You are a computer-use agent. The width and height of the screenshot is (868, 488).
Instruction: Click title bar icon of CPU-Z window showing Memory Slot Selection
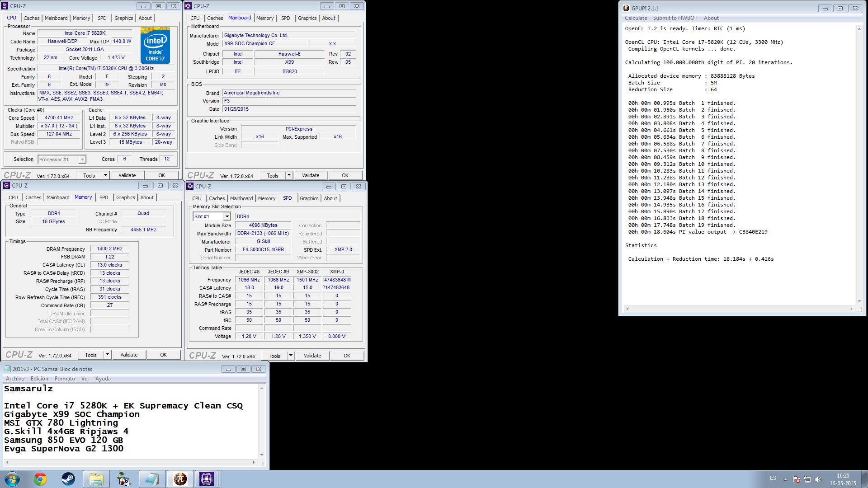click(190, 186)
